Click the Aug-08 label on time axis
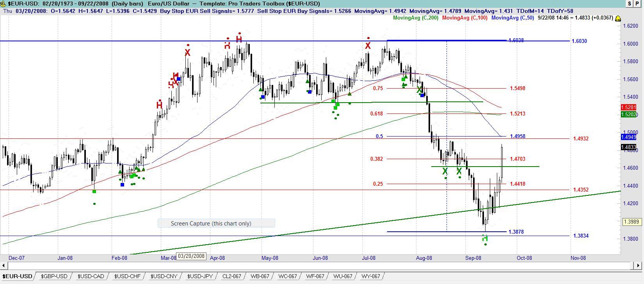This screenshot has height=284, width=644. (424, 258)
